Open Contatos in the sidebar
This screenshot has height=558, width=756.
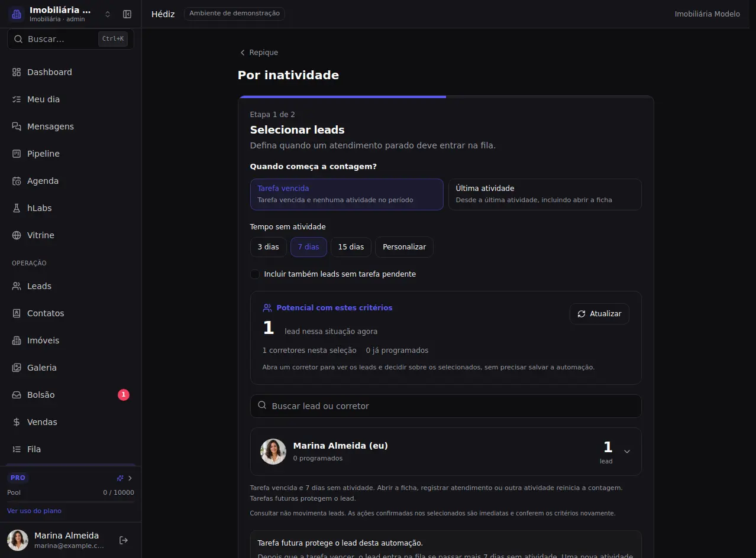point(70,313)
